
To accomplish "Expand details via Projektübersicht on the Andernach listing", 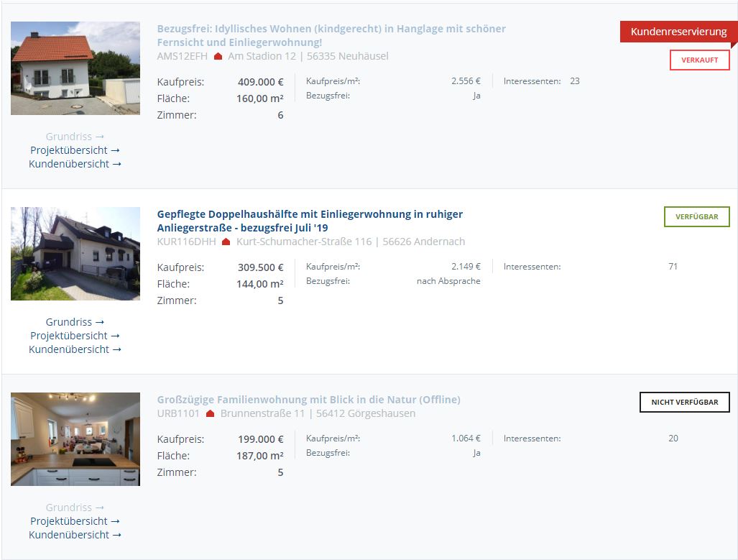I will click(x=75, y=336).
